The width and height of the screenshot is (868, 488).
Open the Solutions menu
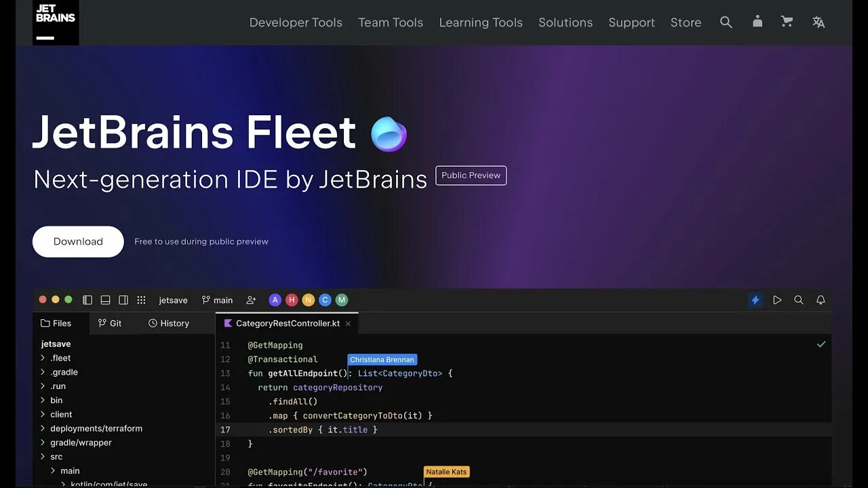click(x=566, y=22)
